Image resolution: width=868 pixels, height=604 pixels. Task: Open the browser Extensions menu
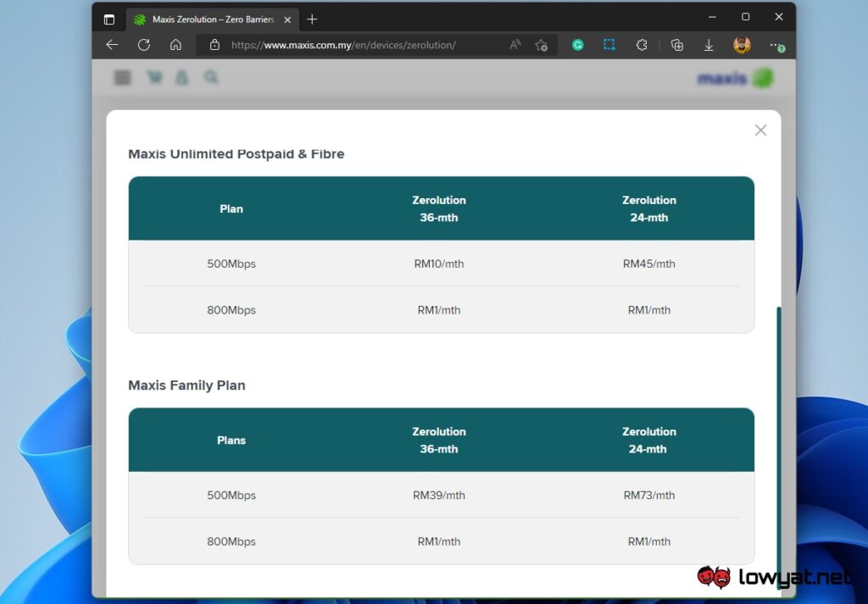pos(642,45)
